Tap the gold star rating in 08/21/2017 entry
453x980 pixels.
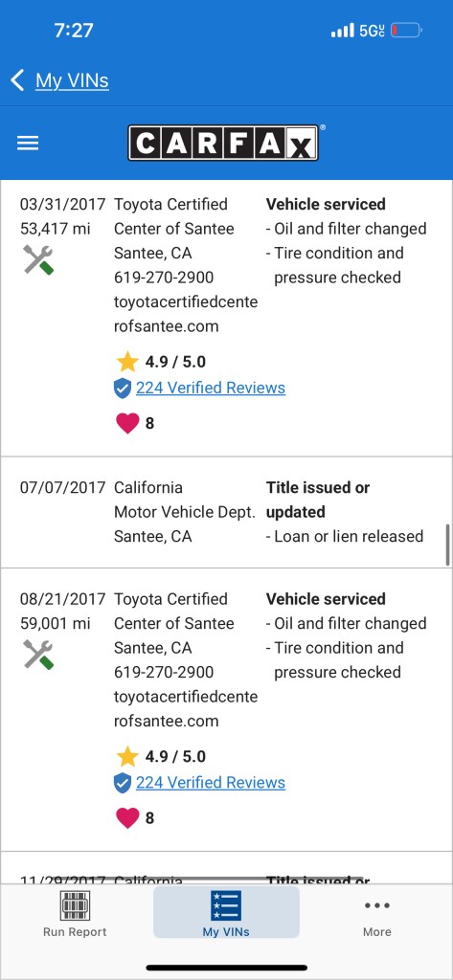click(127, 756)
